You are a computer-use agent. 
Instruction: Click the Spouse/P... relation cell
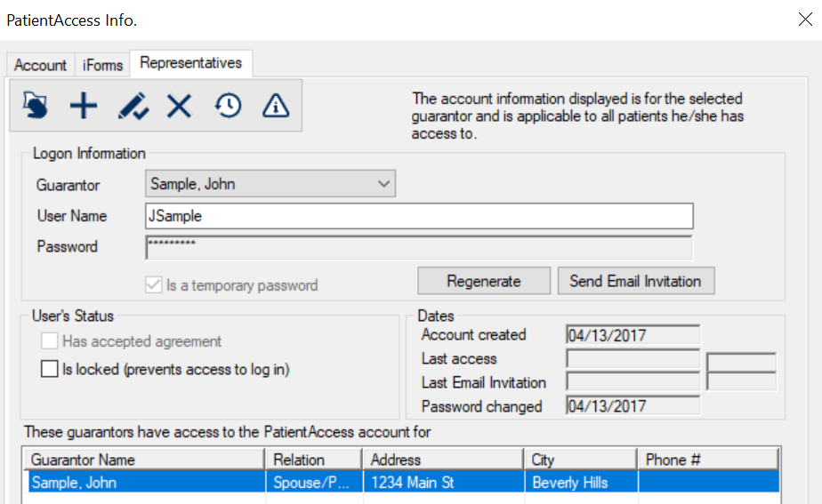click(x=313, y=482)
